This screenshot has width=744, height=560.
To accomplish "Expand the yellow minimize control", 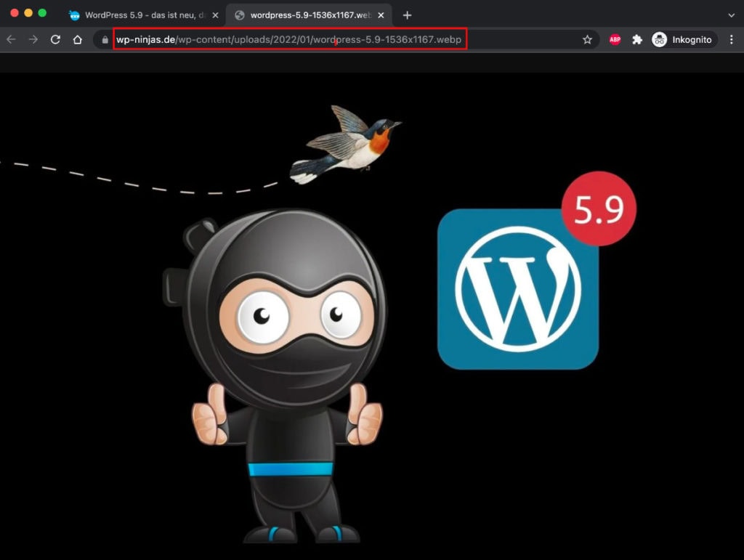I will coord(28,12).
